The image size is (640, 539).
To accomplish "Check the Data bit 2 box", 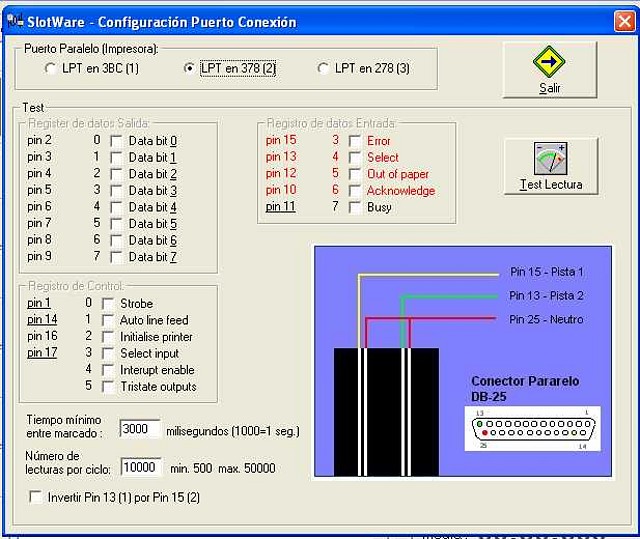I will pos(116,174).
